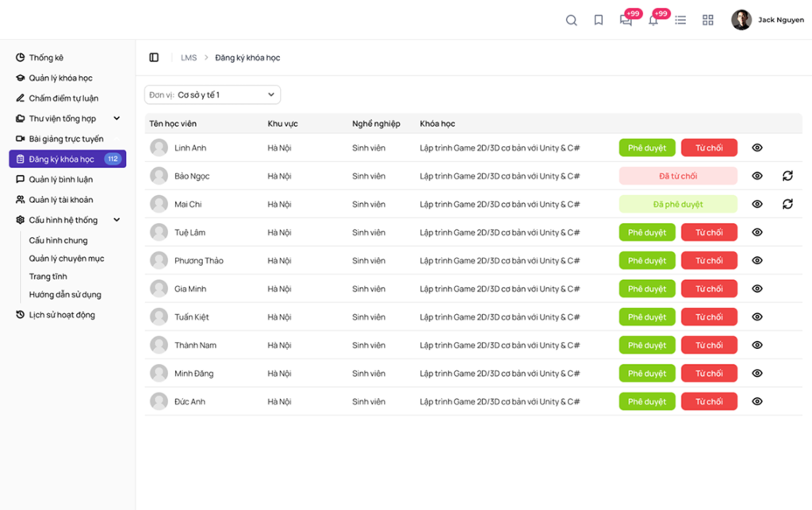Reset status icon for Mai Chi row
The height and width of the screenshot is (510, 812).
[x=787, y=204]
